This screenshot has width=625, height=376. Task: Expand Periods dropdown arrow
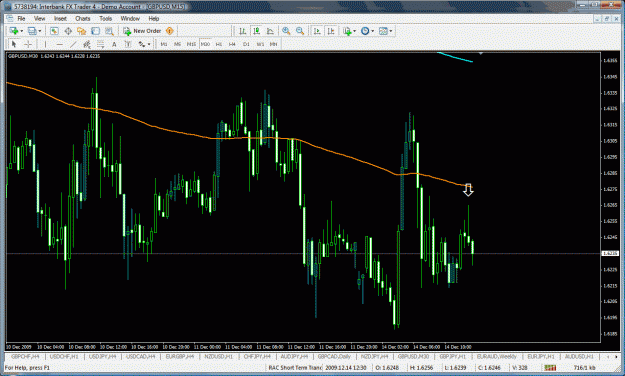coord(373,31)
